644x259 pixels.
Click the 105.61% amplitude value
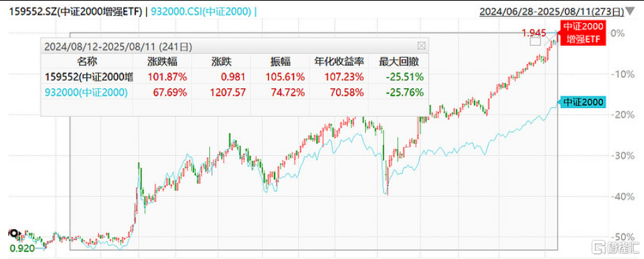coord(286,77)
